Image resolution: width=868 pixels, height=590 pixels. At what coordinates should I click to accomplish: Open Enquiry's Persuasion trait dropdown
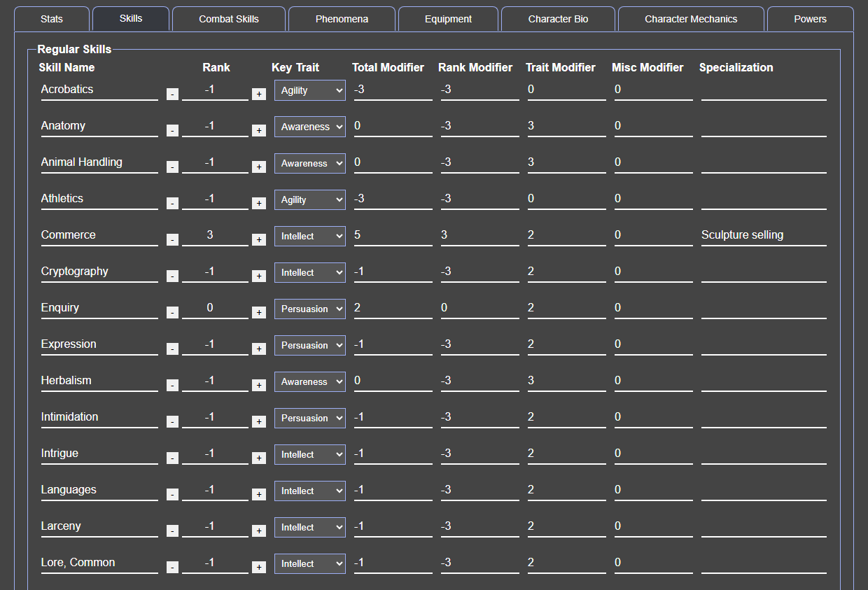(x=310, y=309)
